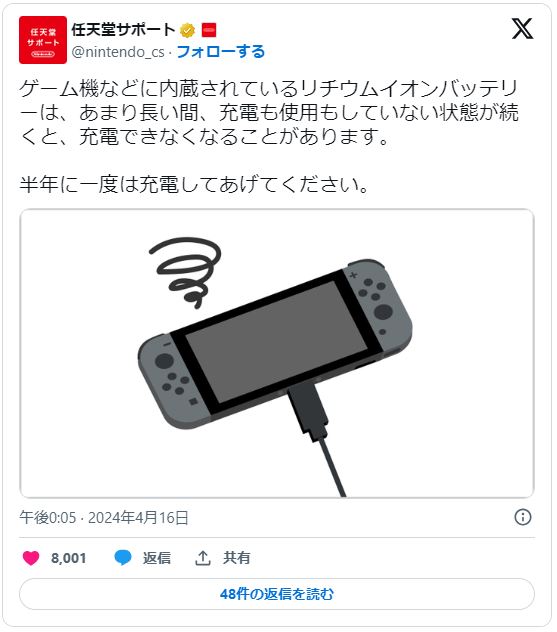The image size is (557, 632).
Task: Click the 返信 reply label
Action: (157, 558)
